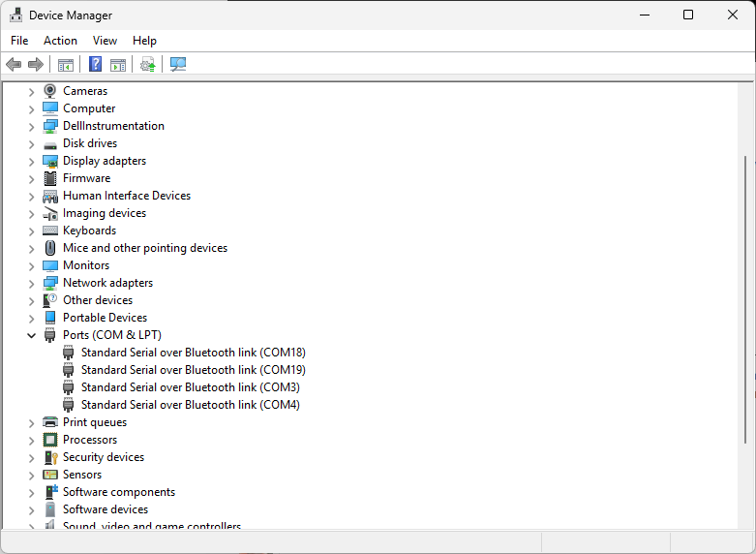756x554 pixels.
Task: Expand the Display adapters node
Action: coord(31,161)
